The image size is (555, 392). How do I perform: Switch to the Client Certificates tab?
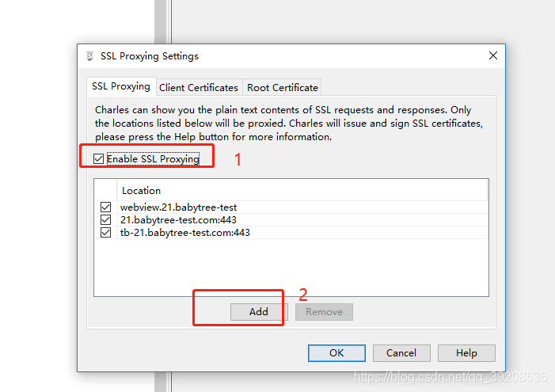[x=199, y=88]
